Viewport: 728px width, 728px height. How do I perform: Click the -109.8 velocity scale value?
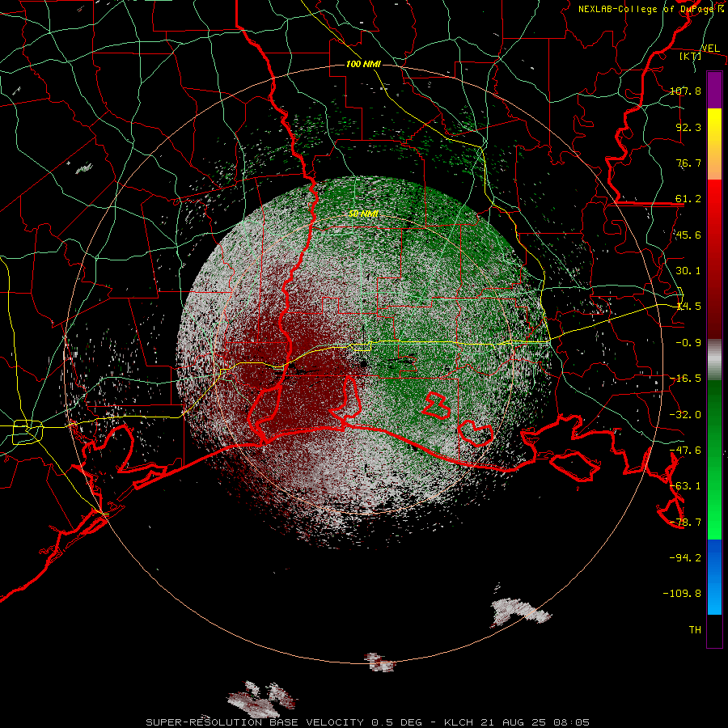pyautogui.click(x=682, y=594)
